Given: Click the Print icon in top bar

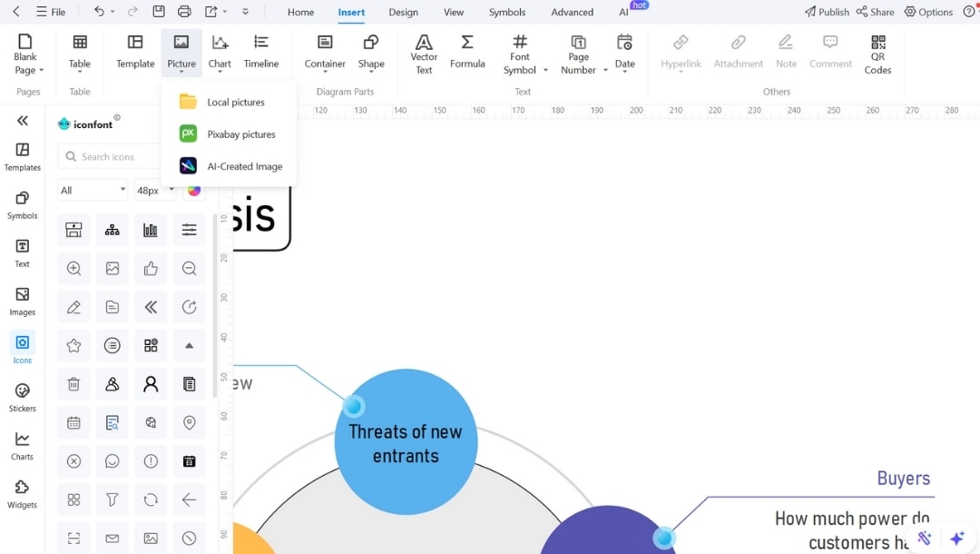Looking at the screenshot, I should point(184,11).
